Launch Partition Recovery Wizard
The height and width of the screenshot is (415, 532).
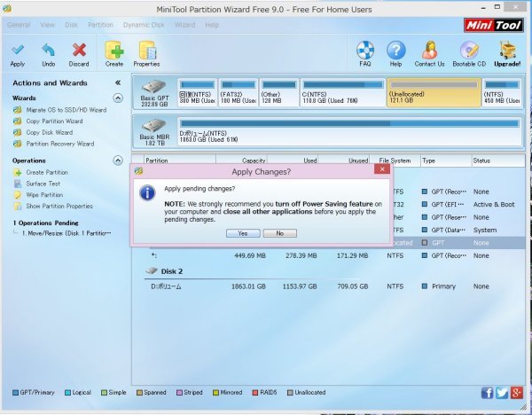(x=60, y=144)
